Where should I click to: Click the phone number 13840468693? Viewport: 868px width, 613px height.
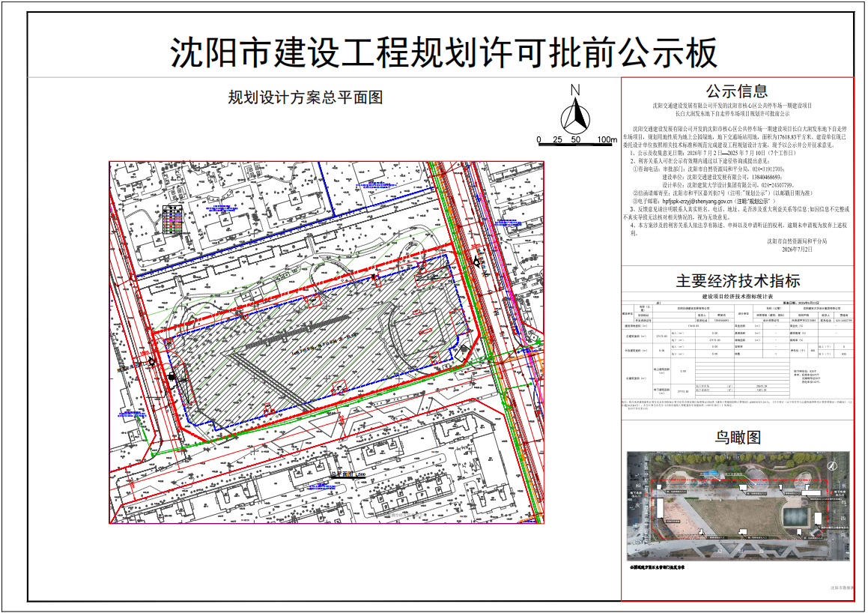767,177
